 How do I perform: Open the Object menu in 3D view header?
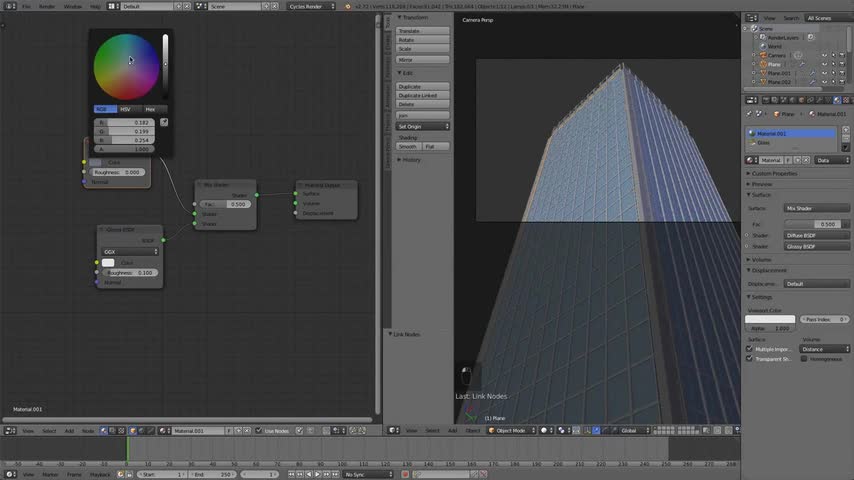(x=473, y=430)
